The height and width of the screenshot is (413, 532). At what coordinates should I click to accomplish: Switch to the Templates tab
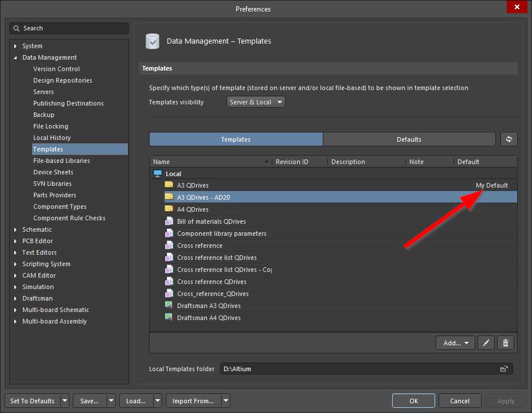[236, 139]
